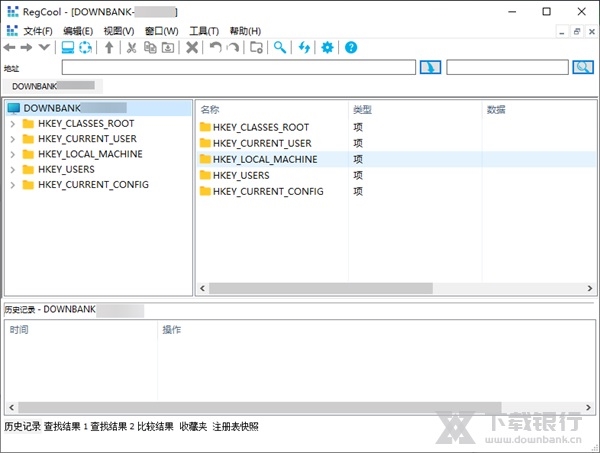Click the 时间 column header in history
Viewport: 600px width, 453px height.
[x=81, y=330]
